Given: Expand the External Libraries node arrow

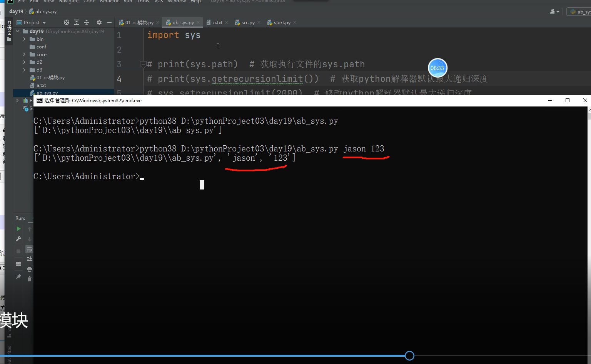Looking at the screenshot, I should click(17, 100).
